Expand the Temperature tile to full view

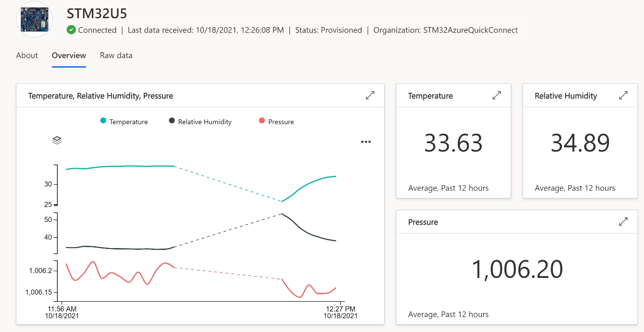[x=497, y=96]
